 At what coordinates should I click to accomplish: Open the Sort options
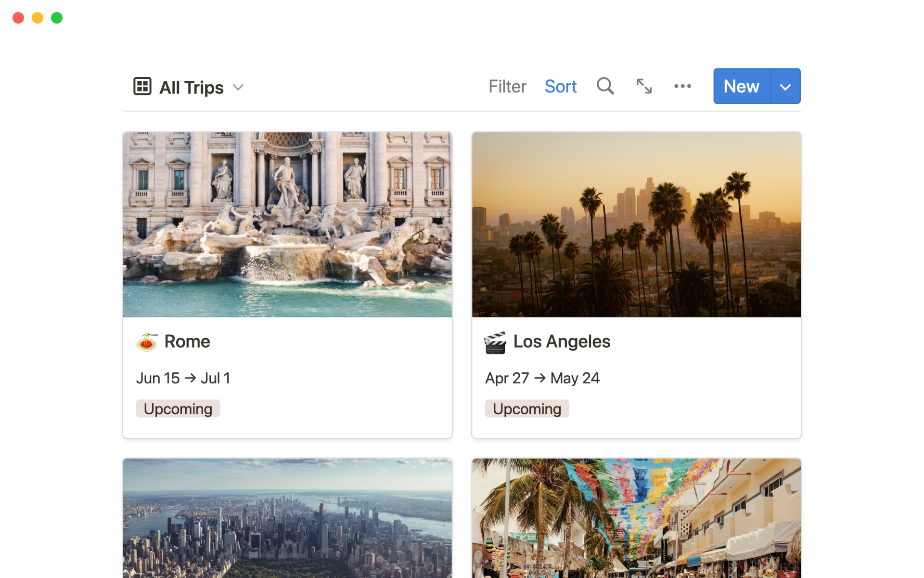(x=560, y=87)
